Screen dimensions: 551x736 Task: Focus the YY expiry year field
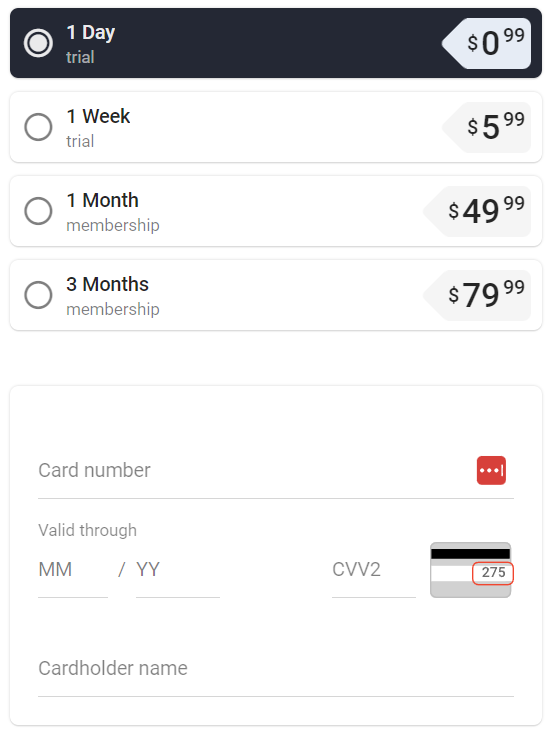(177, 570)
